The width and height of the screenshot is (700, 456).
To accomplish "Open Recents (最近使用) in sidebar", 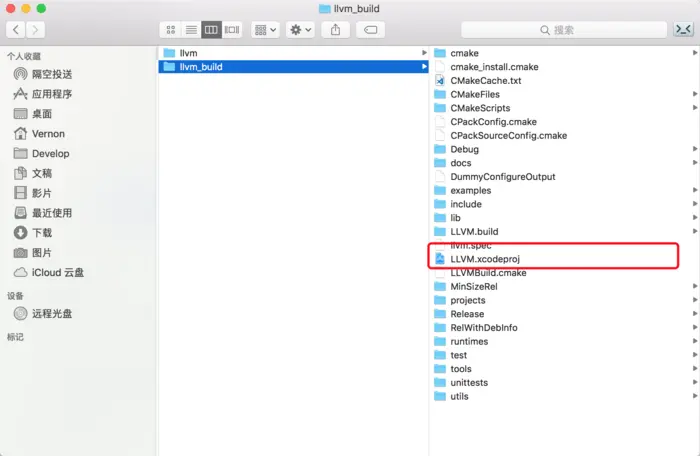I will tap(43, 213).
